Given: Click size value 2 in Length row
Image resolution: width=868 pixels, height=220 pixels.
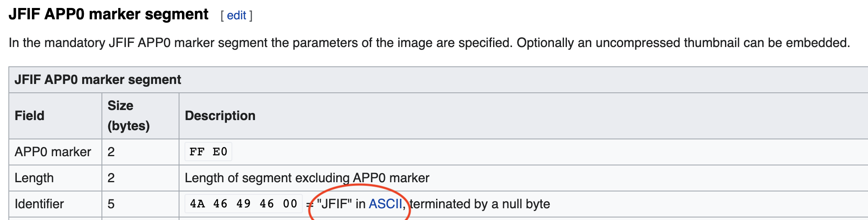Looking at the screenshot, I should pyautogui.click(x=111, y=178).
